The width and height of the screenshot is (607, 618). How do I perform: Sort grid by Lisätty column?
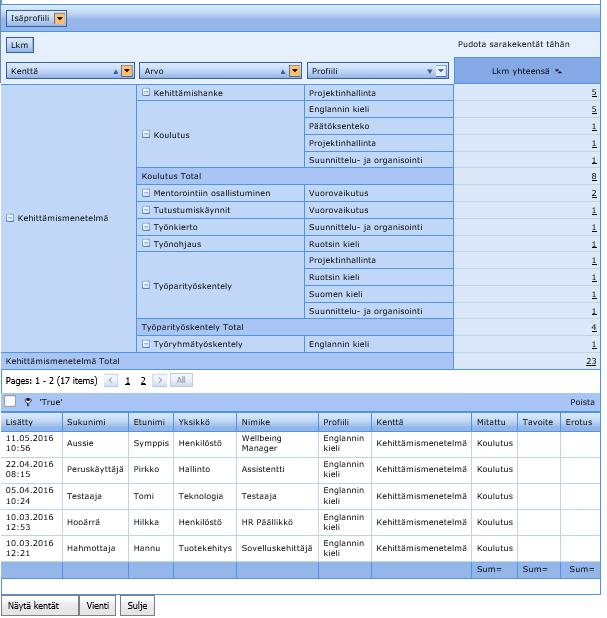pyautogui.click(x=32, y=422)
